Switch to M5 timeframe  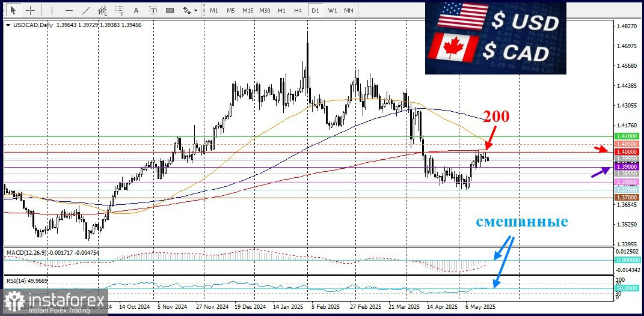click(x=231, y=10)
